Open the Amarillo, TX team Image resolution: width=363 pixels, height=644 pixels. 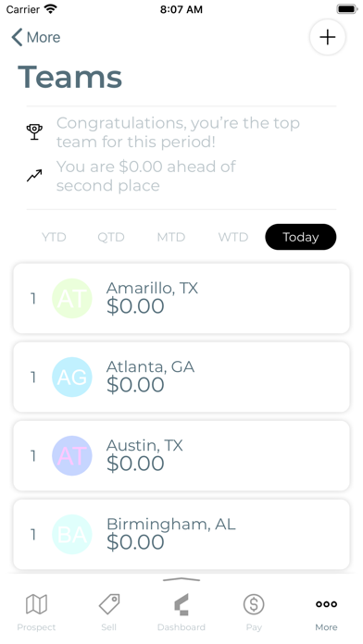181,299
